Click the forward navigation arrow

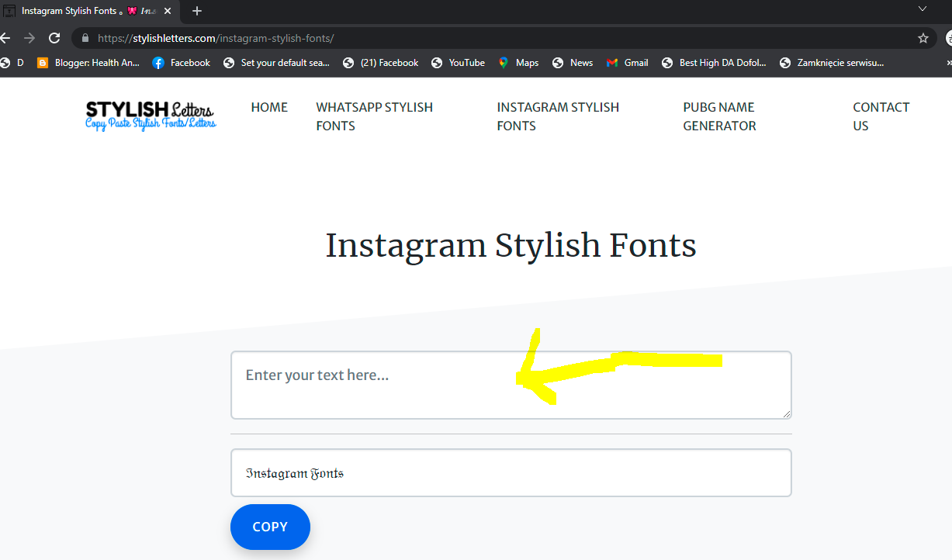tap(29, 37)
